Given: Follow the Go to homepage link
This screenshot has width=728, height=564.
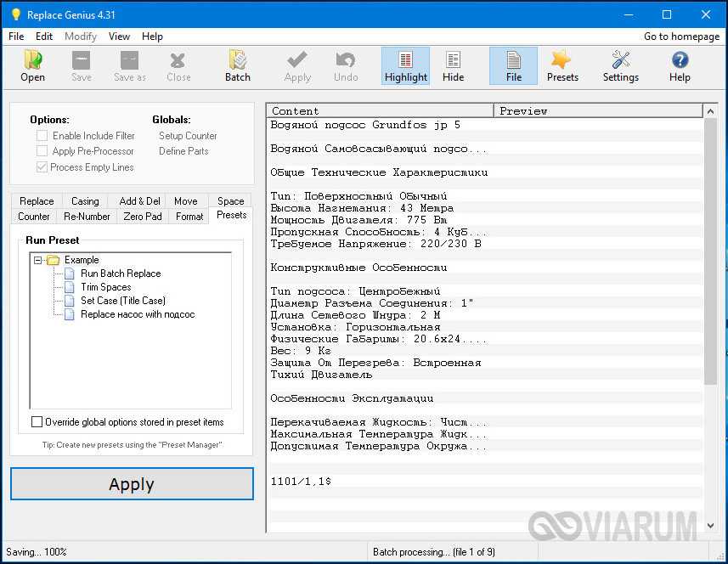Looking at the screenshot, I should coord(681,37).
